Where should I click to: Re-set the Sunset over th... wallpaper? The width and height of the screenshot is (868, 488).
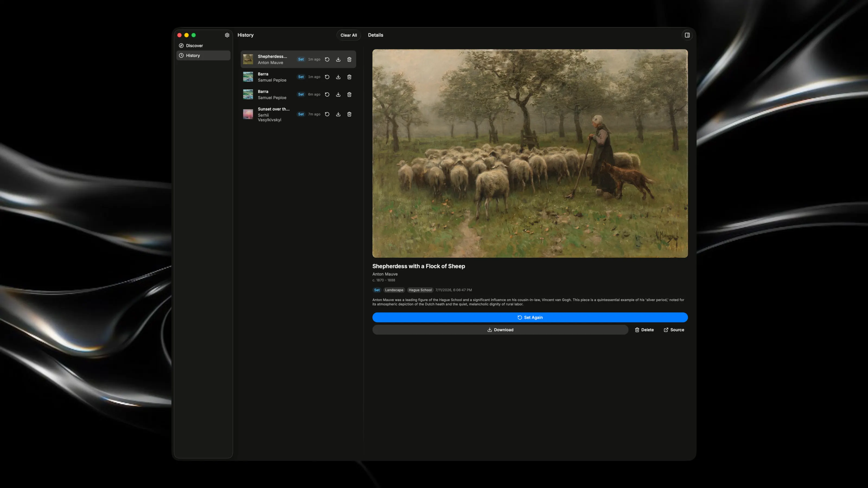327,114
